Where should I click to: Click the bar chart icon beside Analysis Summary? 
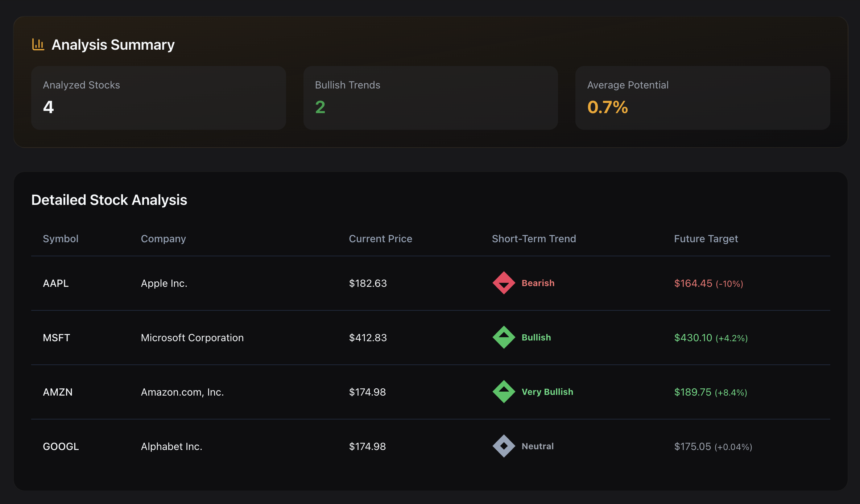38,45
